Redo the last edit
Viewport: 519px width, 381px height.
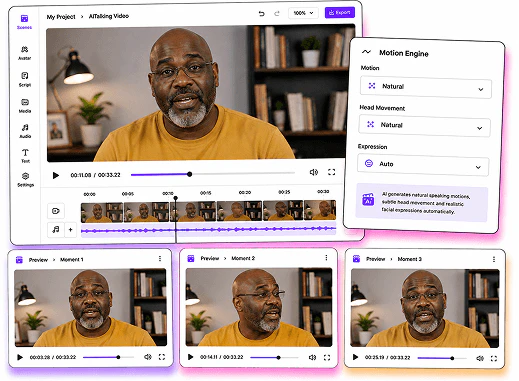pyautogui.click(x=277, y=13)
